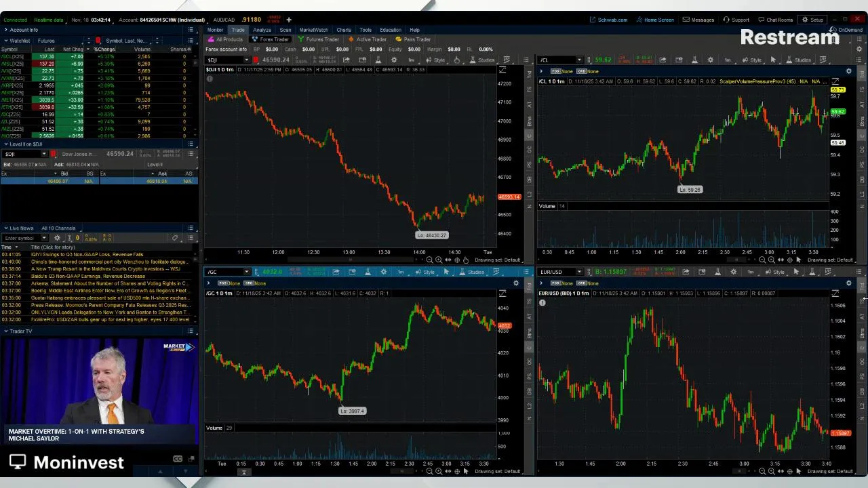Collapse the Live News gadget
This screenshot has height=488, width=868.
click(x=5, y=228)
